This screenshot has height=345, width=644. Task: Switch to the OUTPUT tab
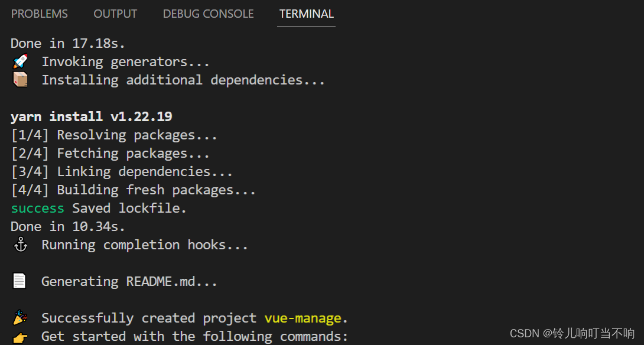(115, 14)
